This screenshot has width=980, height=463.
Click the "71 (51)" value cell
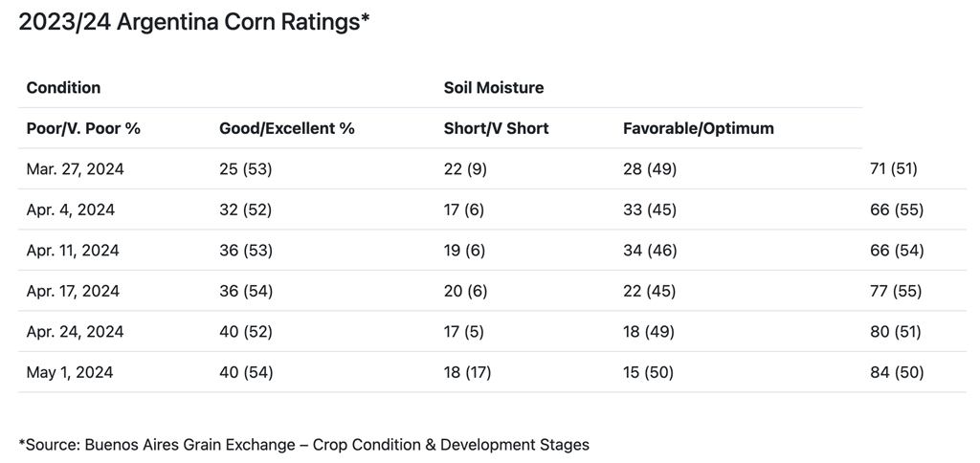896,169
